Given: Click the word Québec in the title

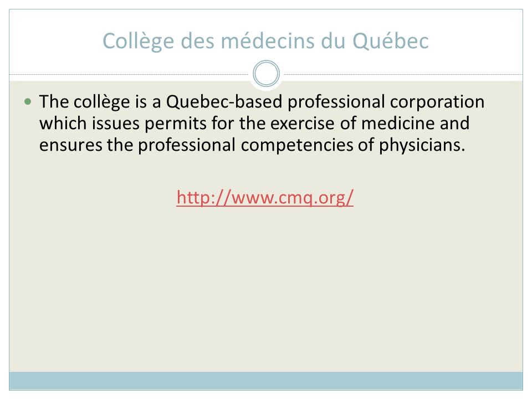Looking at the screenshot, I should point(391,41).
